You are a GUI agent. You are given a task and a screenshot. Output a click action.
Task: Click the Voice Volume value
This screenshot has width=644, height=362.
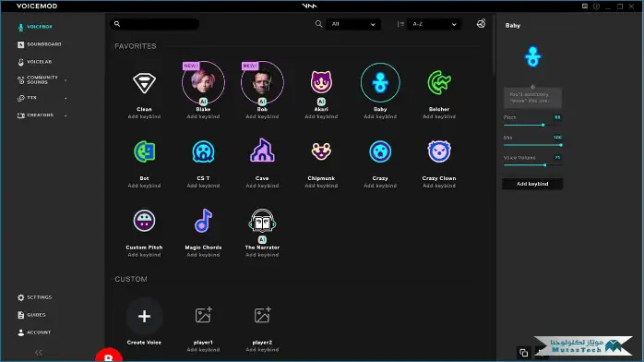pos(557,157)
